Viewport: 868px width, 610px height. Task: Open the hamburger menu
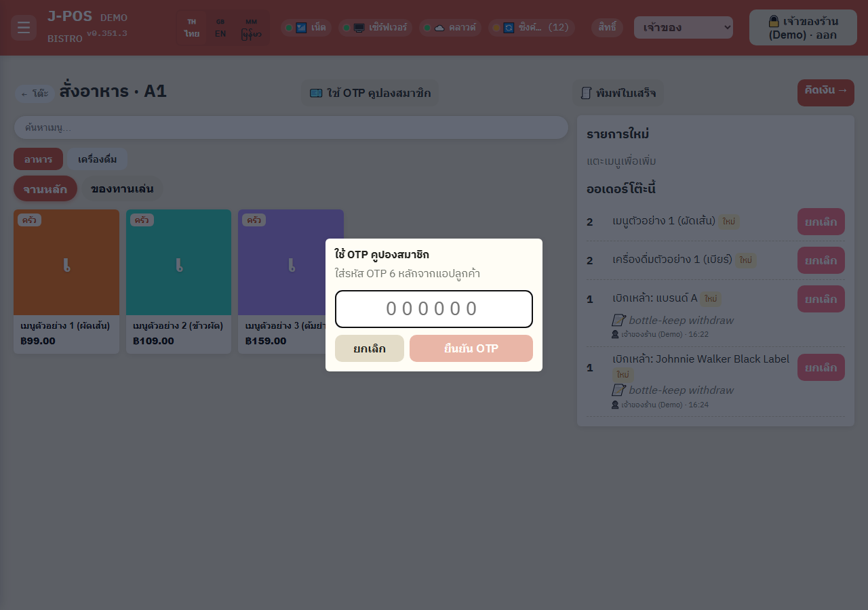tap(24, 28)
